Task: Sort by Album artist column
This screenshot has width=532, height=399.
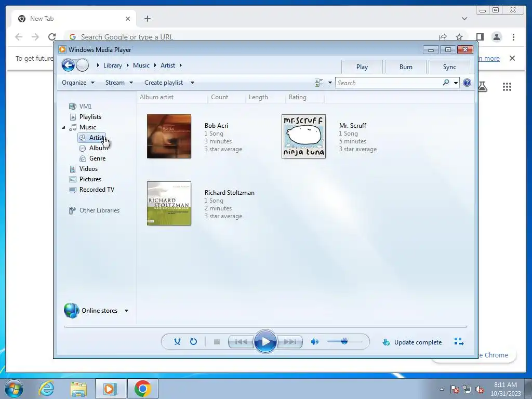Action: click(172, 97)
